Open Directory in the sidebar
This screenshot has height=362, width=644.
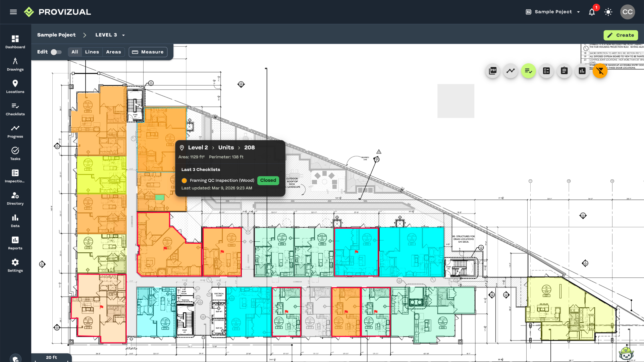click(15, 198)
